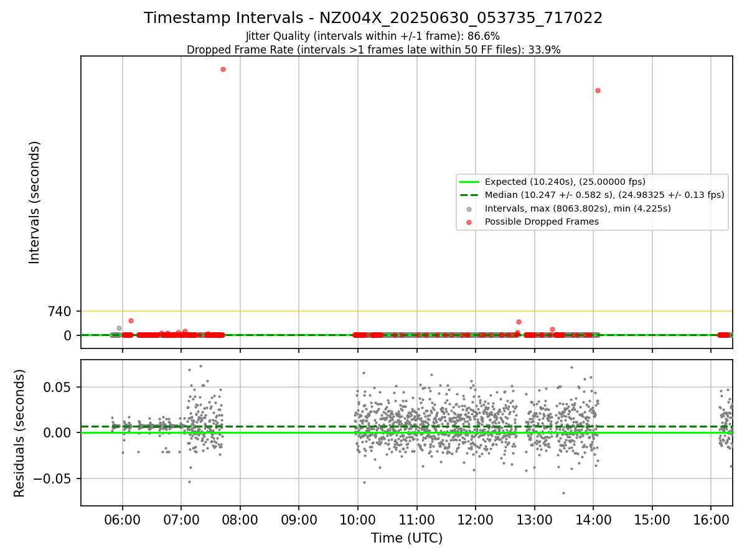Click the '09:00' x-axis tick label

[x=299, y=519]
